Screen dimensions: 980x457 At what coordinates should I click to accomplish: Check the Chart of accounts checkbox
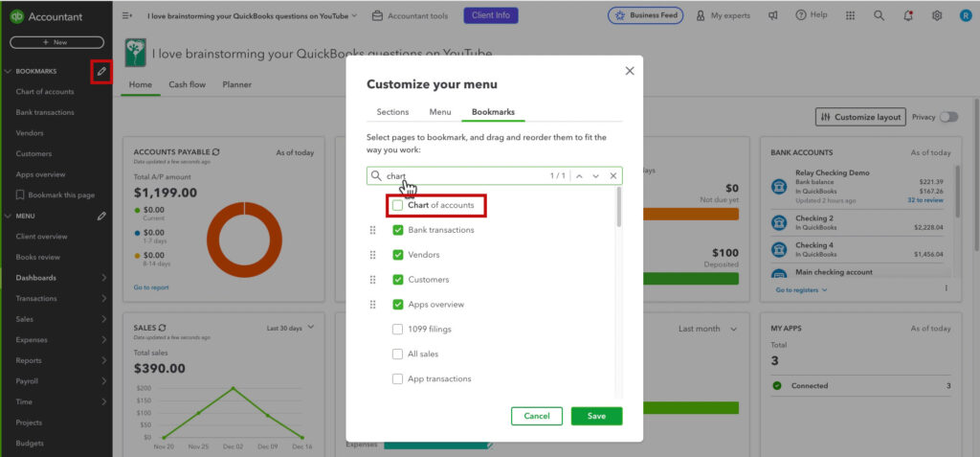pos(397,205)
